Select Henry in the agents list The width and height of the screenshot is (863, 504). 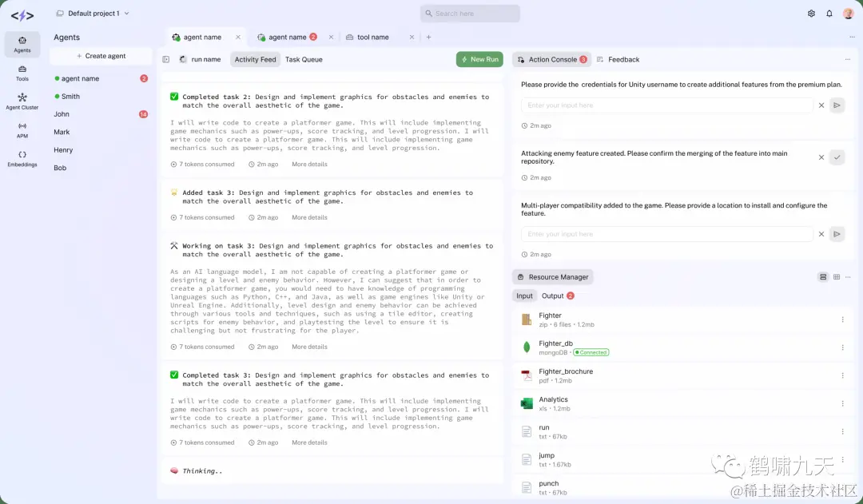coord(101,150)
